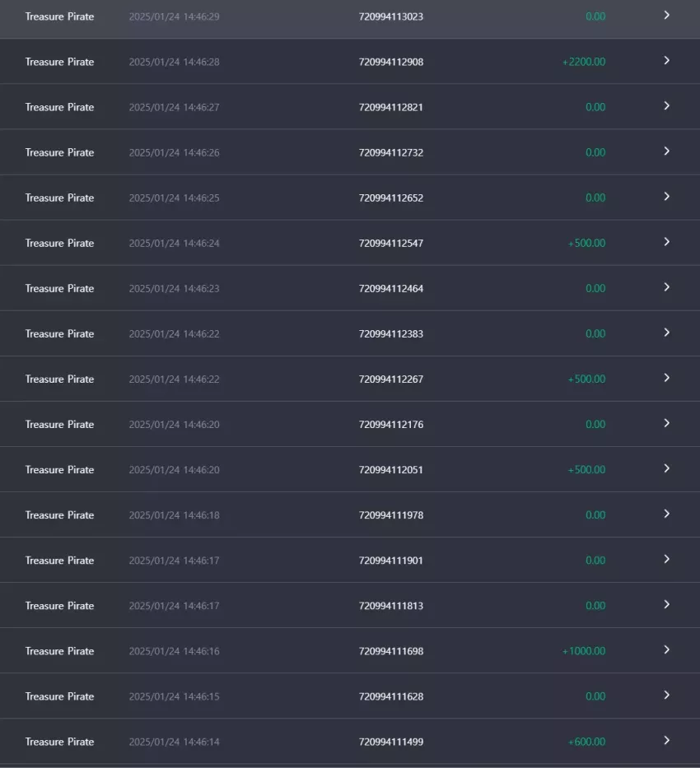The height and width of the screenshot is (768, 700).
Task: Click timestamp 2025/01/24 14:46:18
Action: point(174,515)
